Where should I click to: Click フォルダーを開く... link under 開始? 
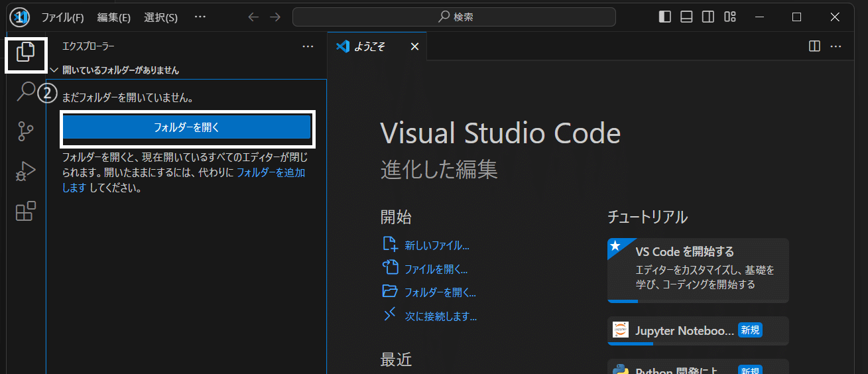tap(440, 292)
